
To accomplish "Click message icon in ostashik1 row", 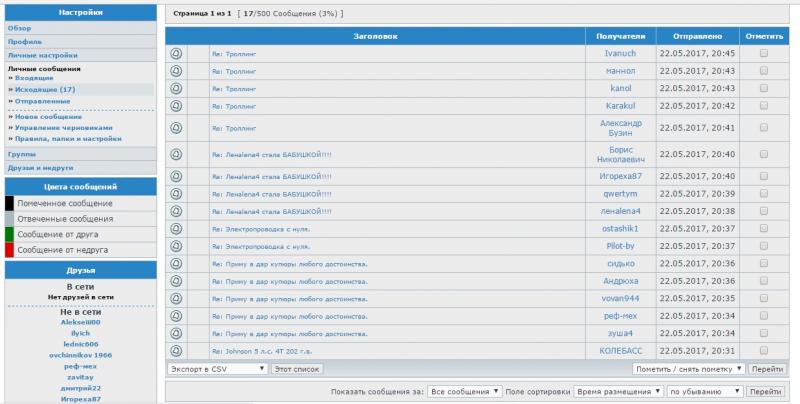I will tap(176, 229).
